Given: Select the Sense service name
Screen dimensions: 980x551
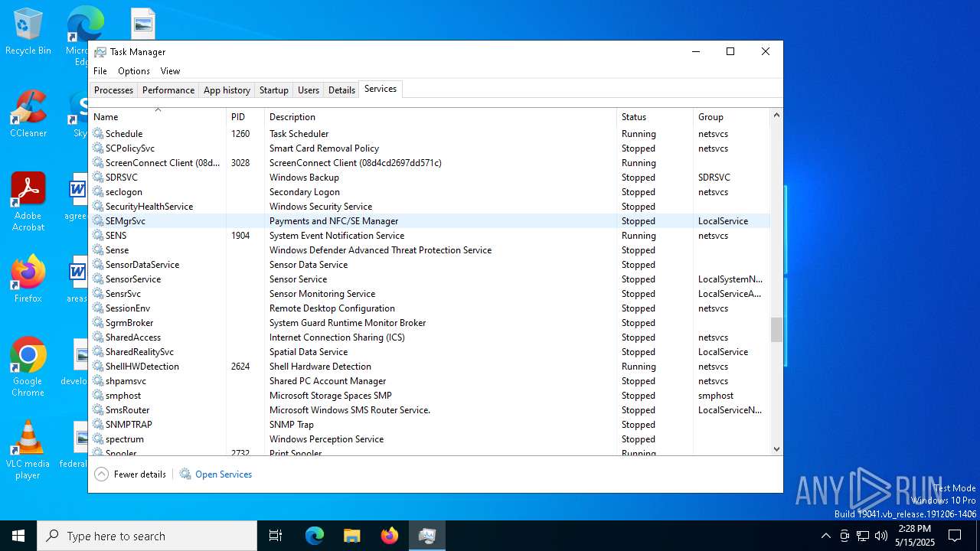Looking at the screenshot, I should [117, 250].
